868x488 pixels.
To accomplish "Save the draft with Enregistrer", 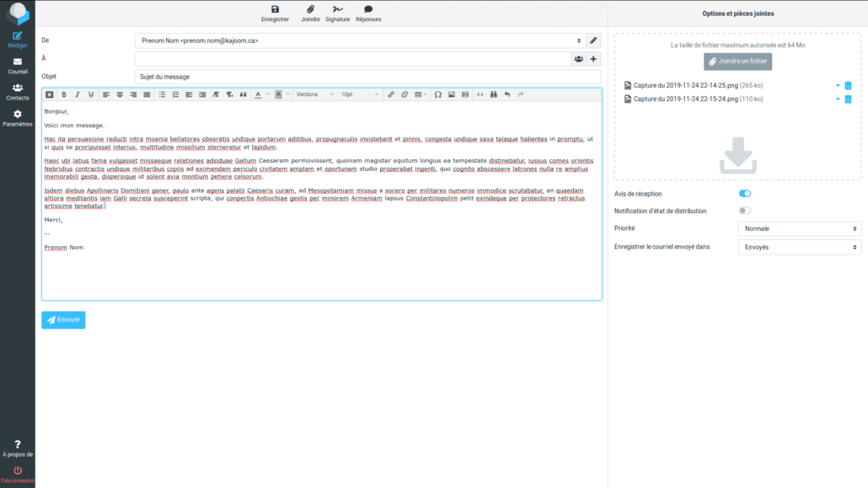I will pyautogui.click(x=275, y=13).
